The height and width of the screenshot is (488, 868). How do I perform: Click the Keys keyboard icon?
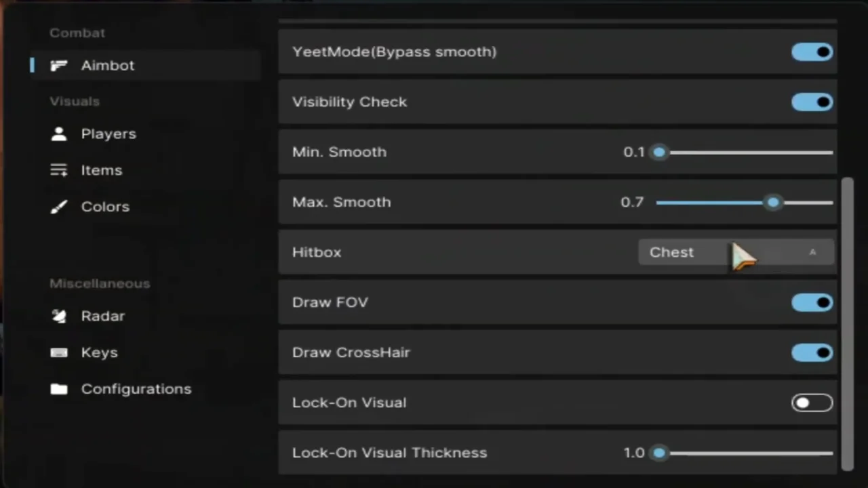59,352
